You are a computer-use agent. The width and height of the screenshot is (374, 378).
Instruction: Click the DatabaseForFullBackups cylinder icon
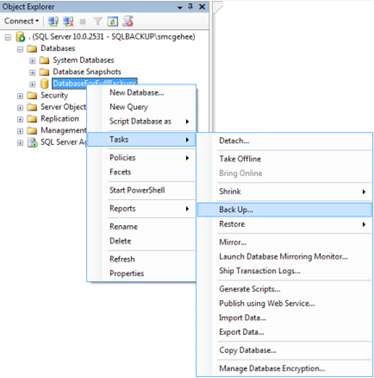(44, 84)
